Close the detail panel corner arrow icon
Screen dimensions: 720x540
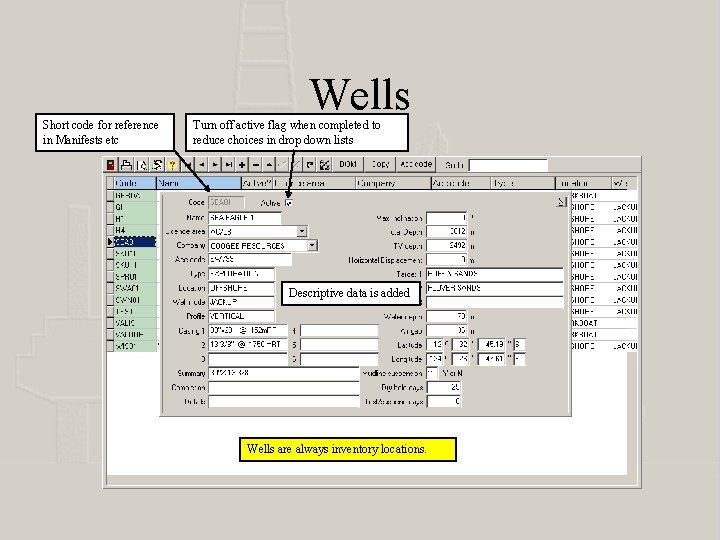point(561,202)
